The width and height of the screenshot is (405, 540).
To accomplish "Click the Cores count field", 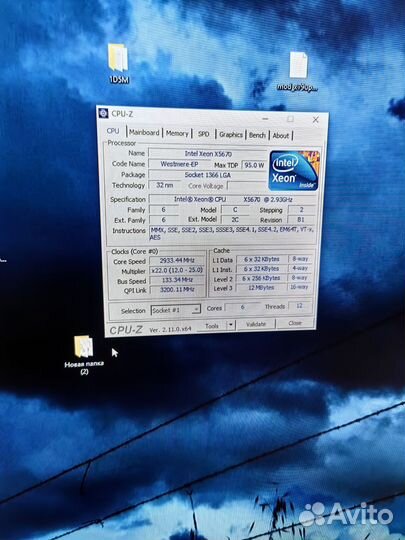I will tap(242, 307).
